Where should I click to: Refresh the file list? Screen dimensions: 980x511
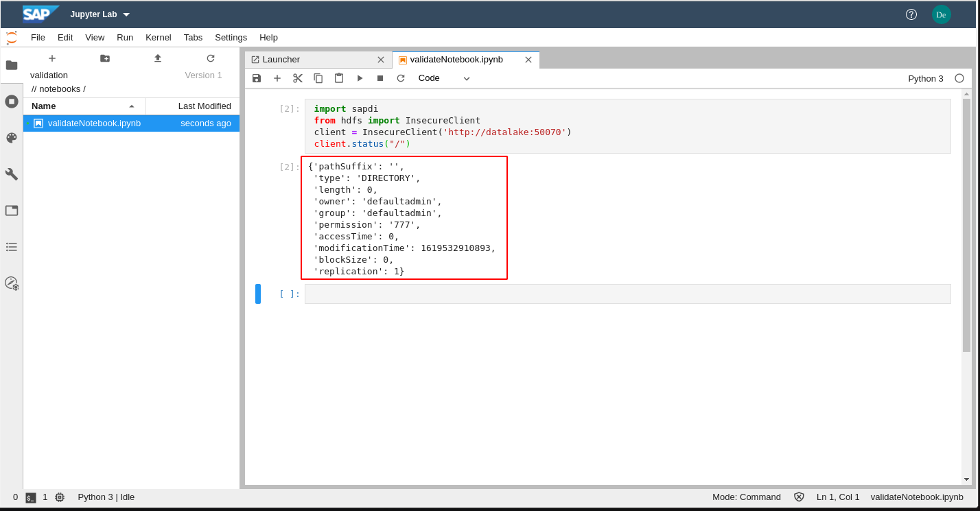pos(211,58)
